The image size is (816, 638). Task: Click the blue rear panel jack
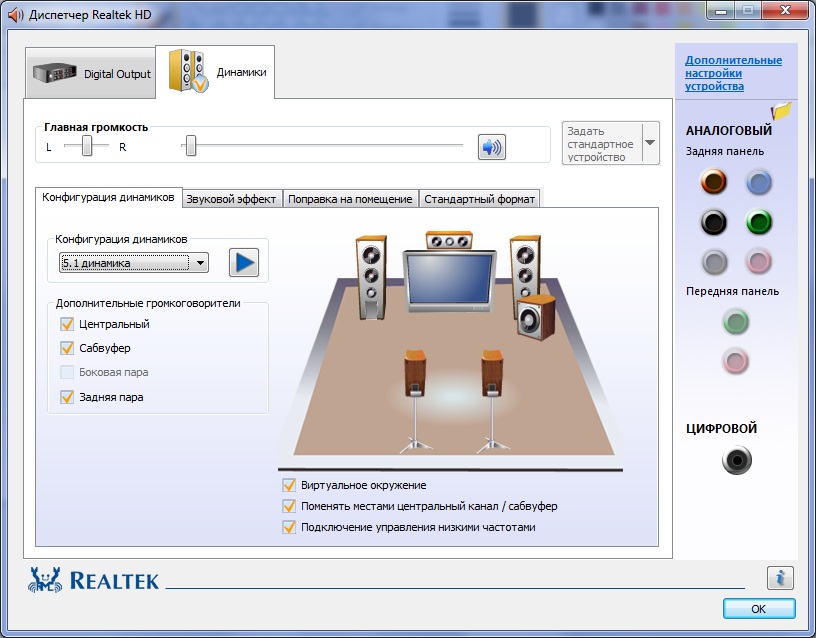tap(760, 182)
